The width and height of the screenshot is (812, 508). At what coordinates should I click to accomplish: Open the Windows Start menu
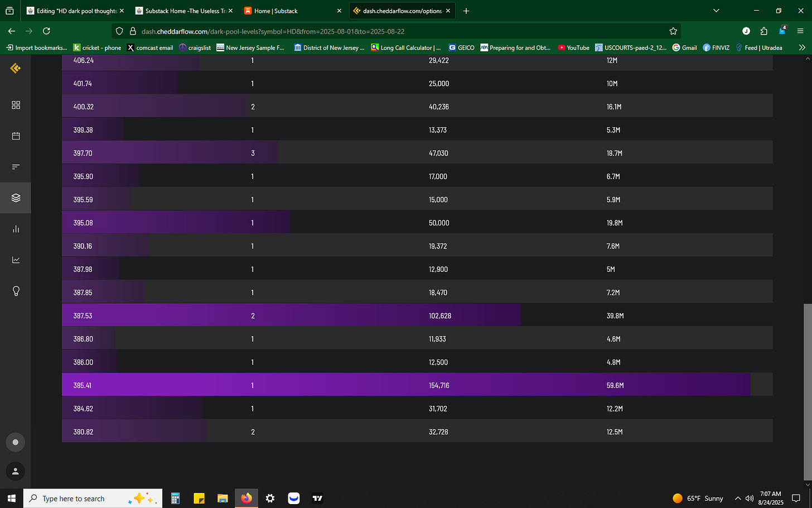(11, 498)
